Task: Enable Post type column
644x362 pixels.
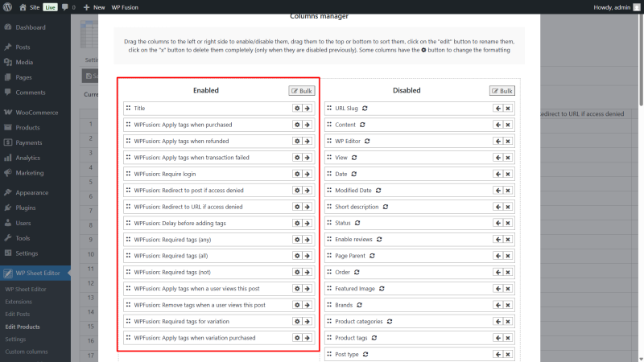Action: pos(497,354)
